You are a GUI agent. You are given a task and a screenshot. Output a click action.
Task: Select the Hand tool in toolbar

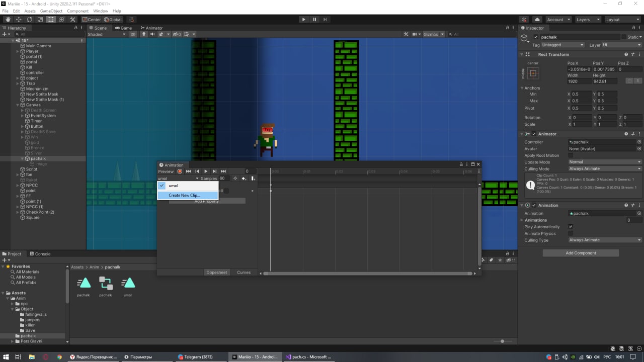(8, 20)
